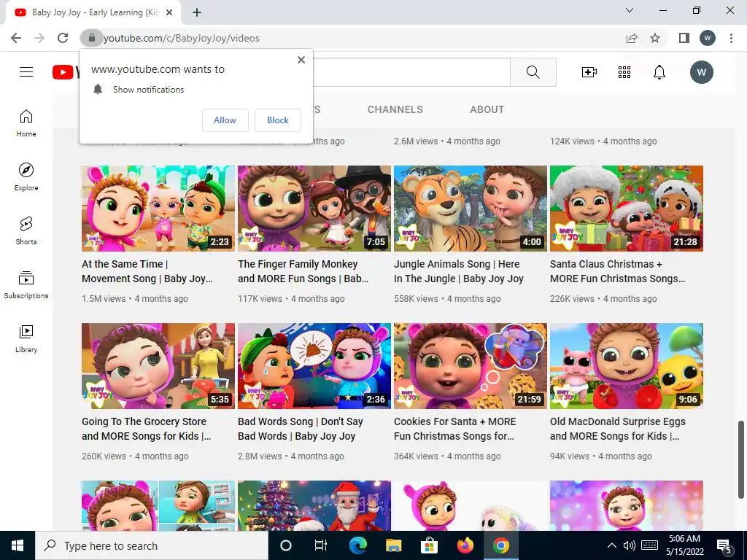Open the tab search chevron

[630, 10]
